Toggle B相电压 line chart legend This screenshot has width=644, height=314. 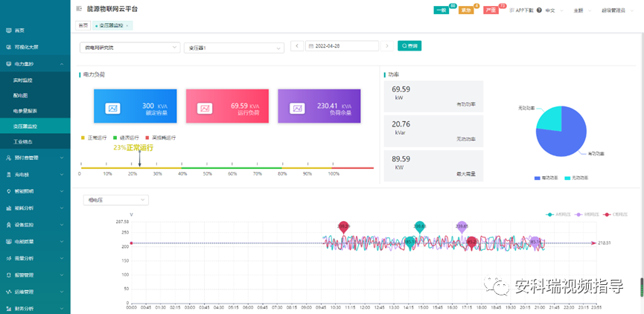pyautogui.click(x=587, y=214)
